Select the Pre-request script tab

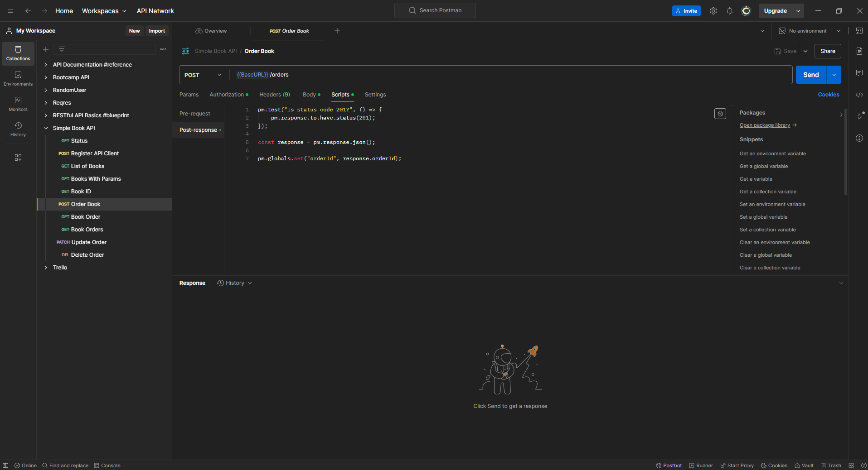tap(195, 114)
